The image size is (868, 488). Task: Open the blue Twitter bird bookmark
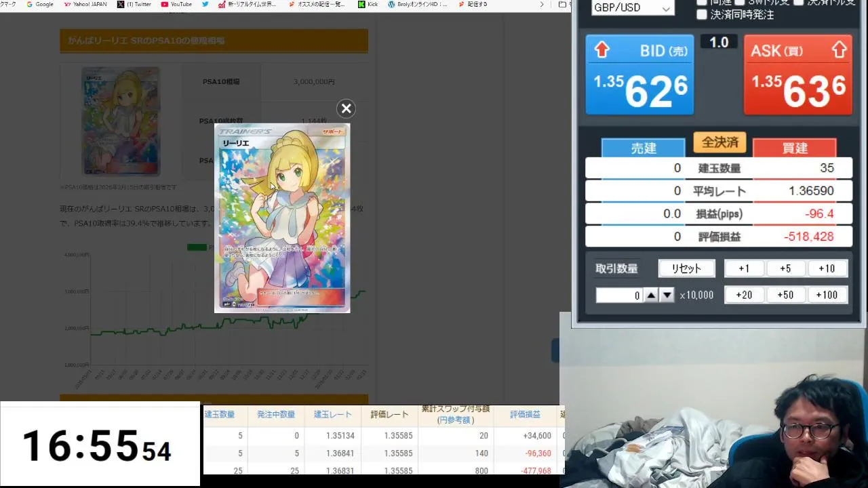click(x=205, y=4)
